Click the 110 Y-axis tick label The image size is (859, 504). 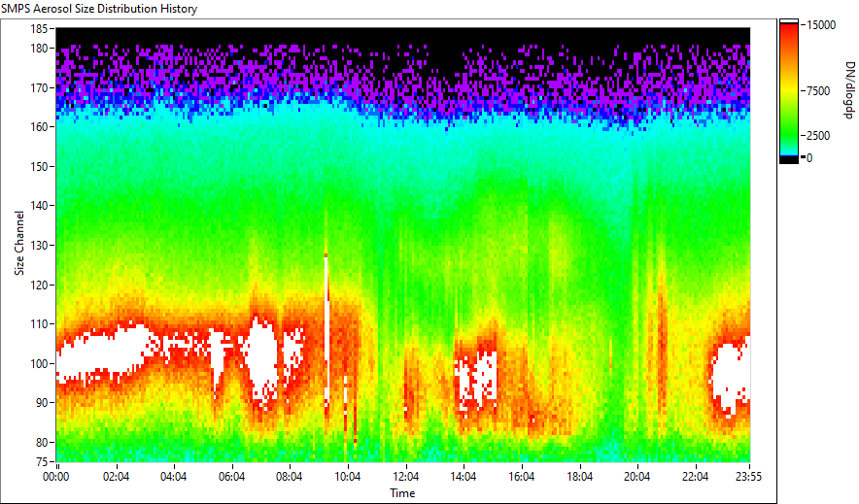coord(39,324)
